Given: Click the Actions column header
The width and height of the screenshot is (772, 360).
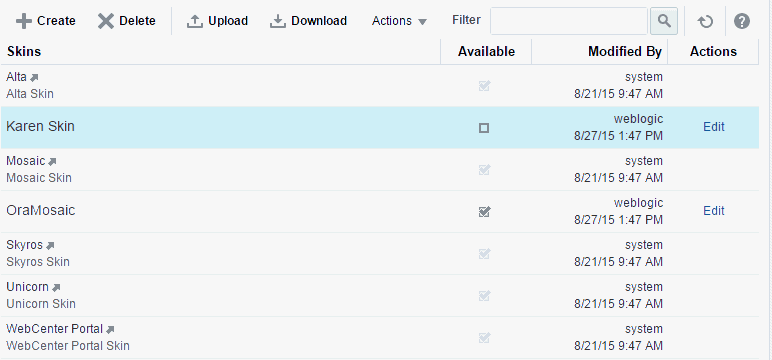Looking at the screenshot, I should pos(713,52).
